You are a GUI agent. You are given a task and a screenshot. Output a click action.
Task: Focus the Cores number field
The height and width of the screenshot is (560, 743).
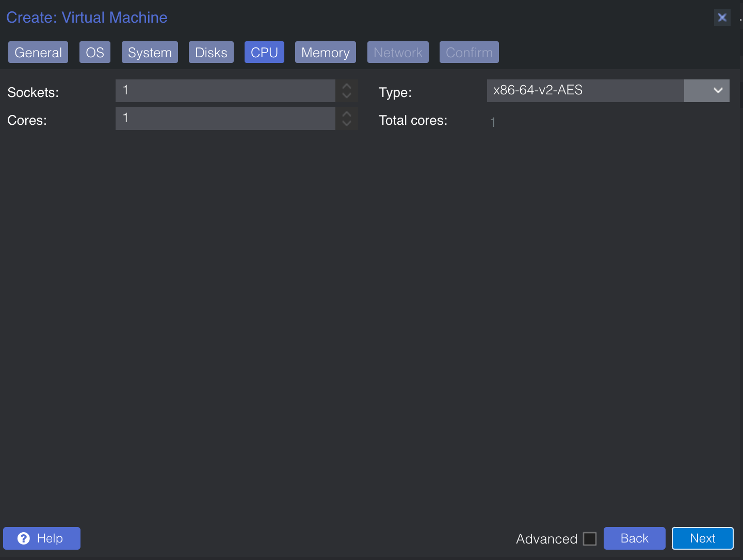point(225,119)
